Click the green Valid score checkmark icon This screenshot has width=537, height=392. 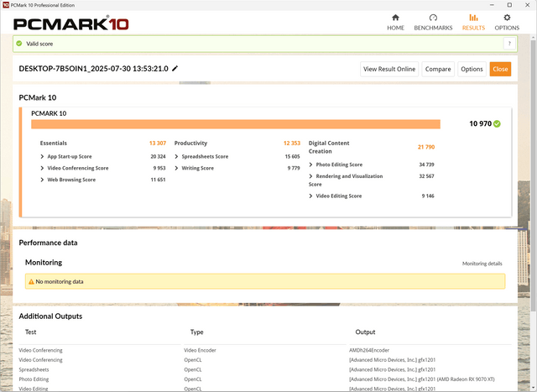click(19, 44)
